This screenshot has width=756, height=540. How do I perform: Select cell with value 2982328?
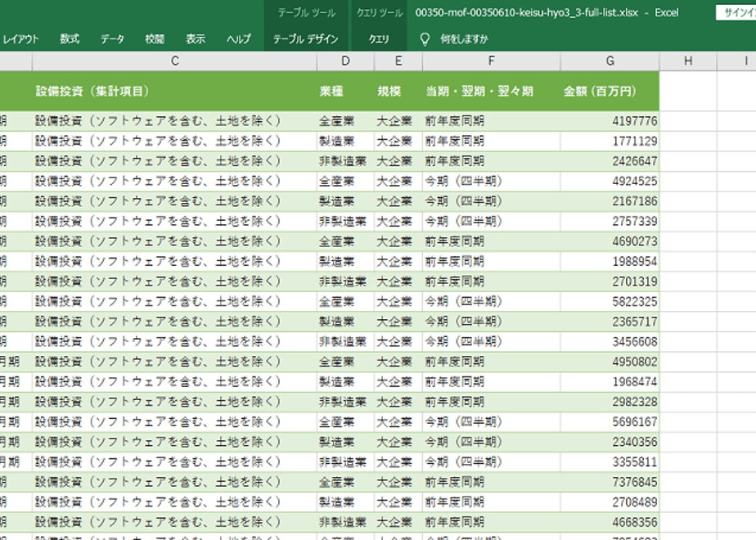click(x=610, y=402)
